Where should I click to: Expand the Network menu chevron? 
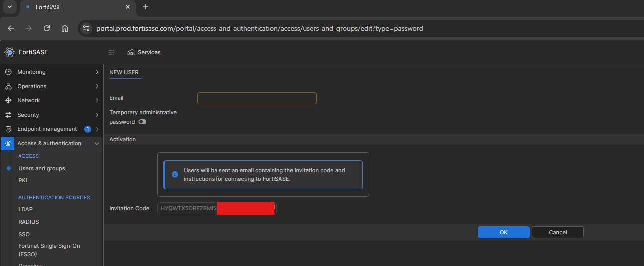click(x=97, y=100)
